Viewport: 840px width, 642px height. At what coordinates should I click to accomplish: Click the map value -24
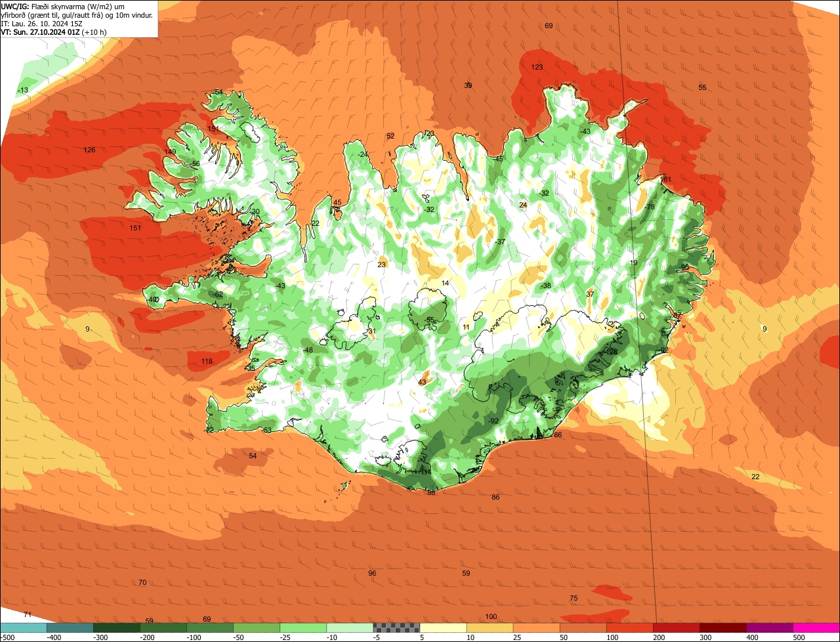(363, 155)
